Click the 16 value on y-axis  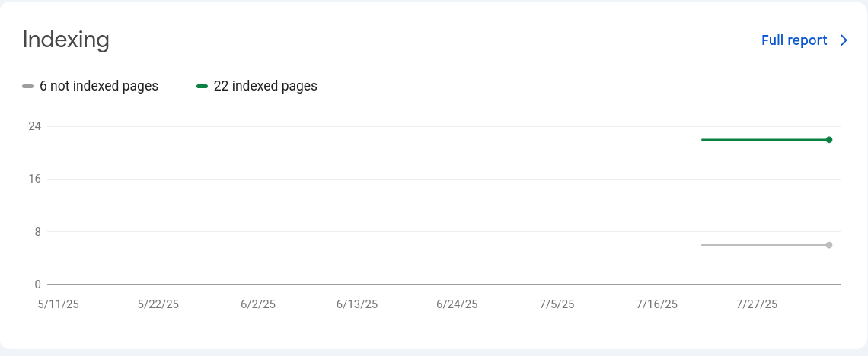[35, 179]
